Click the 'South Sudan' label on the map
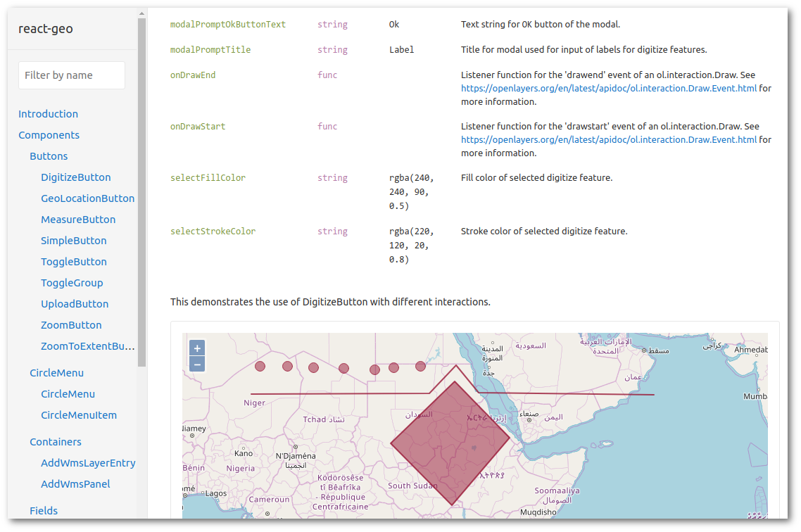 point(412,486)
